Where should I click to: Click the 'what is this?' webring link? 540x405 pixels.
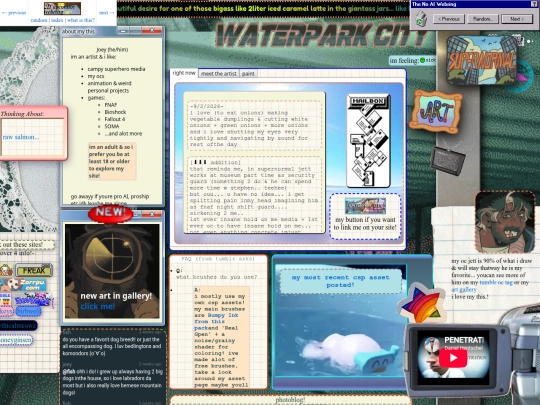click(81, 20)
